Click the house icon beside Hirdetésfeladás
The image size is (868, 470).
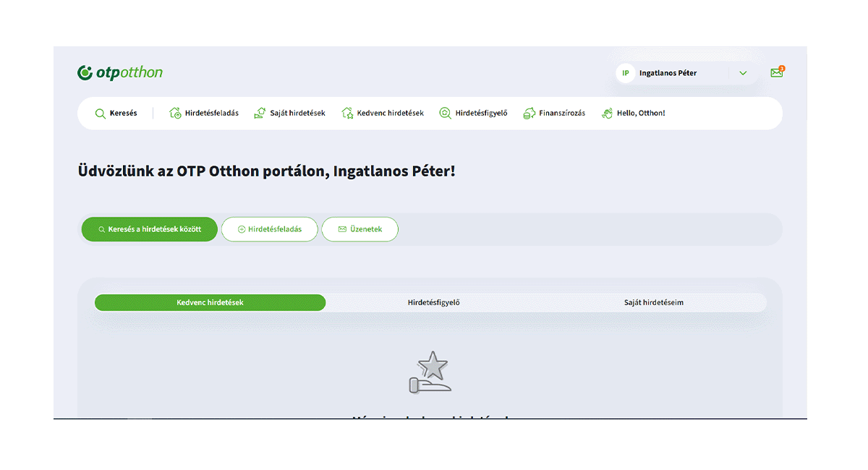175,114
